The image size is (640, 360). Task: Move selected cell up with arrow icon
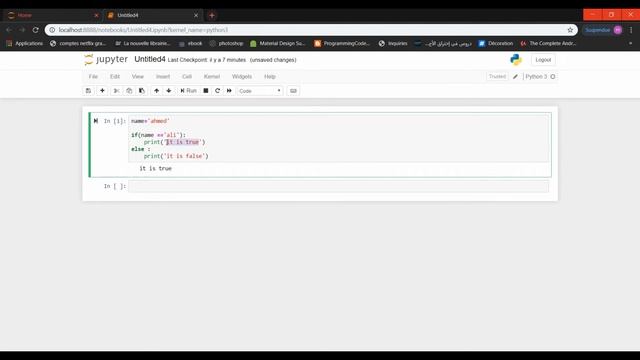(156, 91)
